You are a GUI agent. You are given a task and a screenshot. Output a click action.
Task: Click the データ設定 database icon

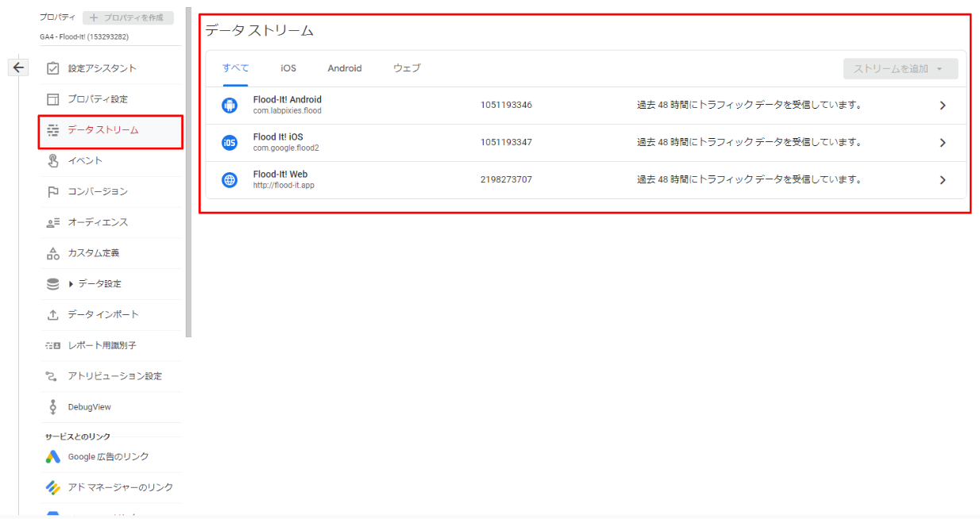(53, 284)
